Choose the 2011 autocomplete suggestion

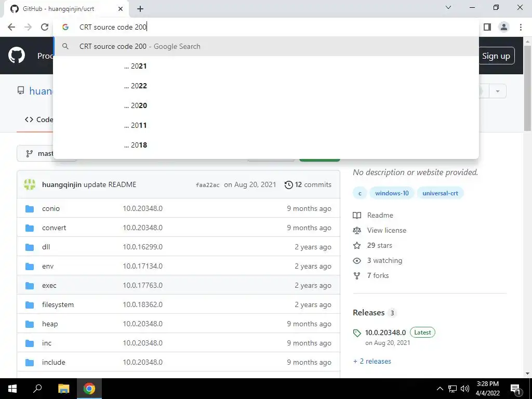coord(266,125)
